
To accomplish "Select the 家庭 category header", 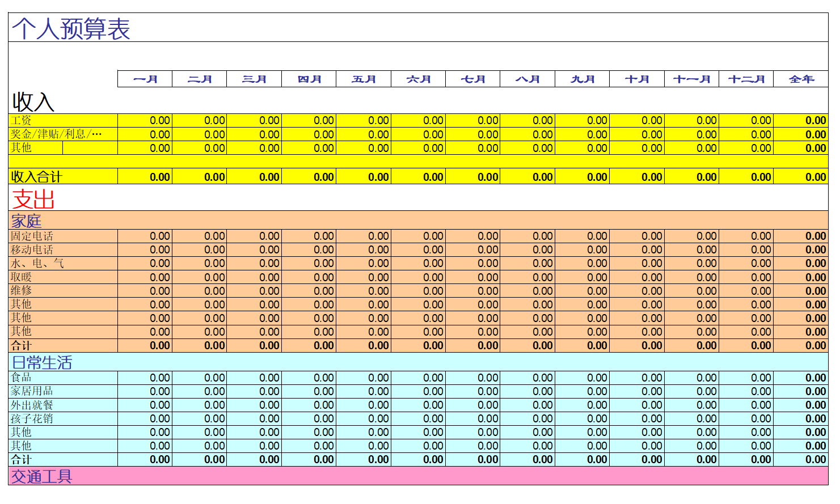I will pos(26,221).
